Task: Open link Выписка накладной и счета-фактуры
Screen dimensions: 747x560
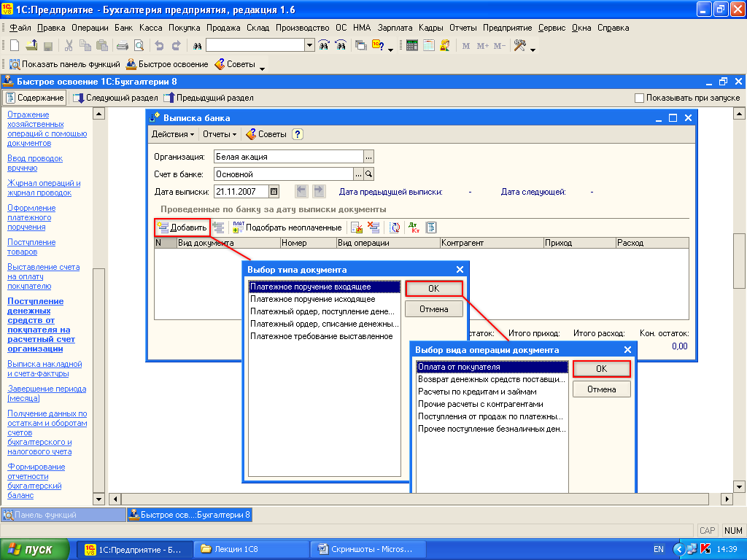Action: [x=44, y=368]
